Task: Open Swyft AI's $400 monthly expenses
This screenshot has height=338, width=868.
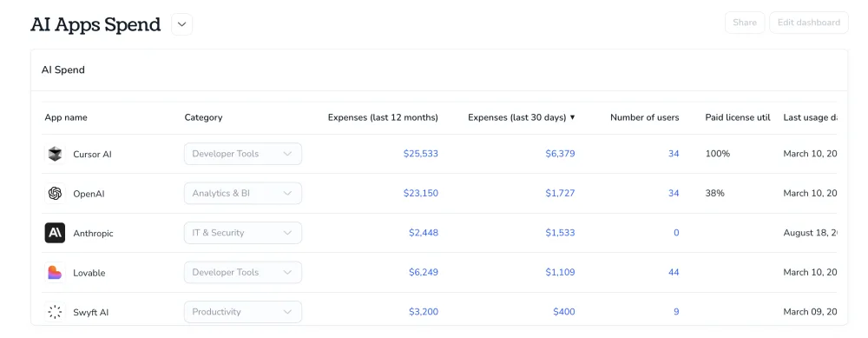Action: 564,311
